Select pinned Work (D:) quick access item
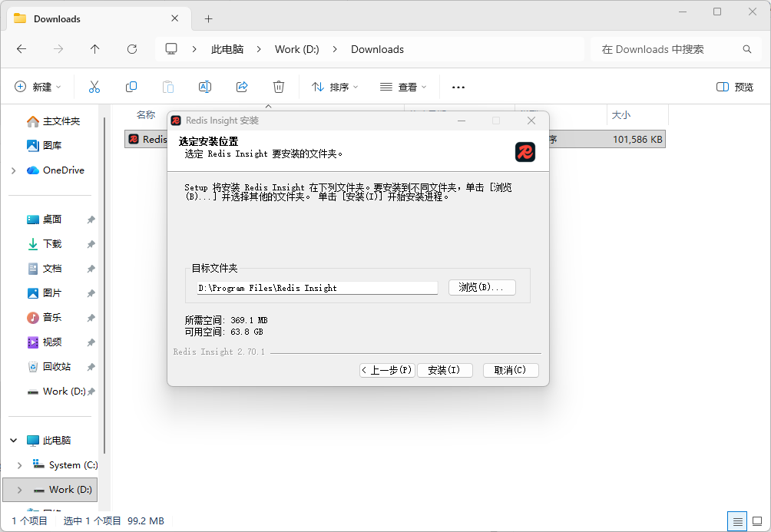771x532 pixels. (57, 392)
